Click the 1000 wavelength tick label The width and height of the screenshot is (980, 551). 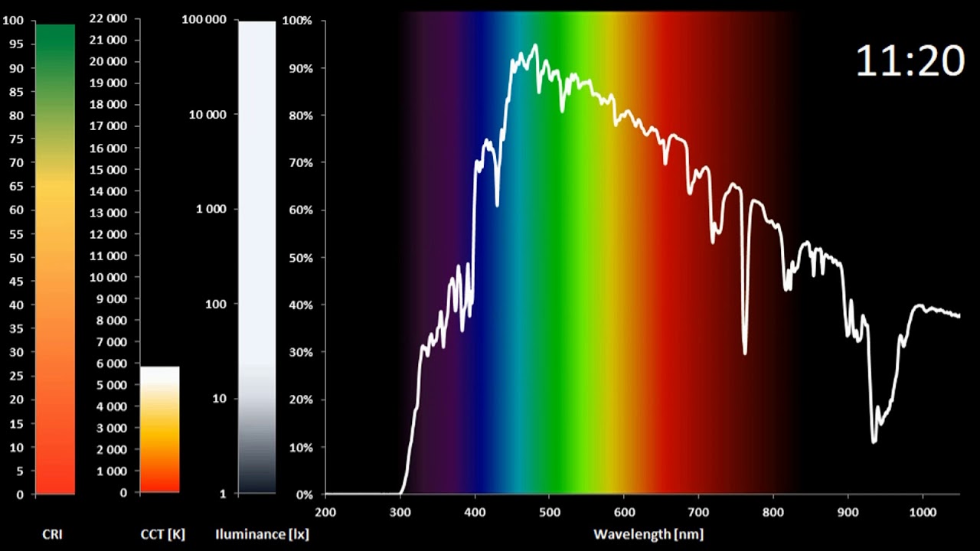point(921,511)
